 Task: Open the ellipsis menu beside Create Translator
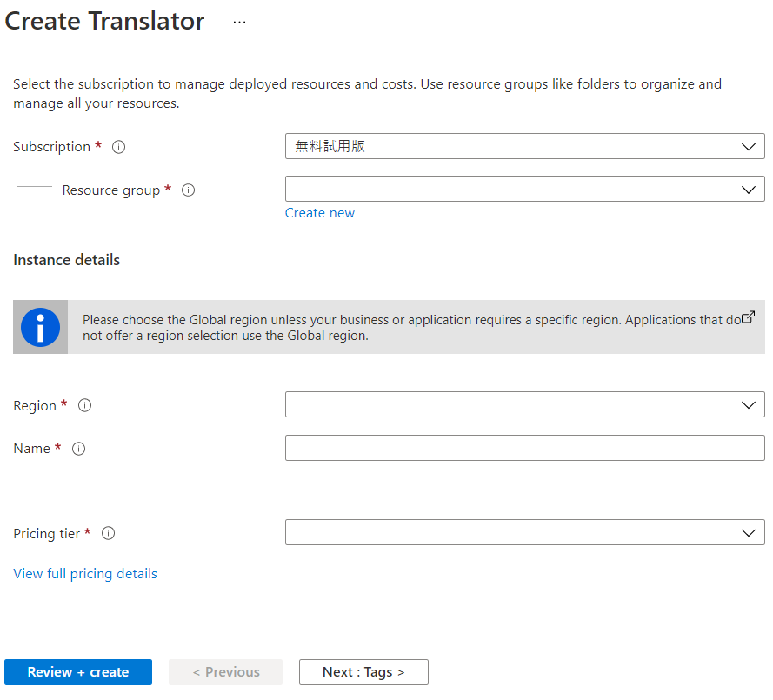pos(240,23)
